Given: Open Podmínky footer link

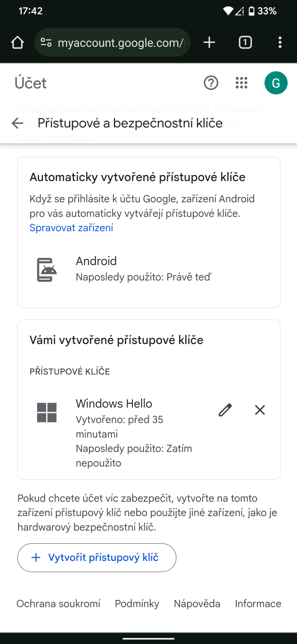Looking at the screenshot, I should (137, 603).
